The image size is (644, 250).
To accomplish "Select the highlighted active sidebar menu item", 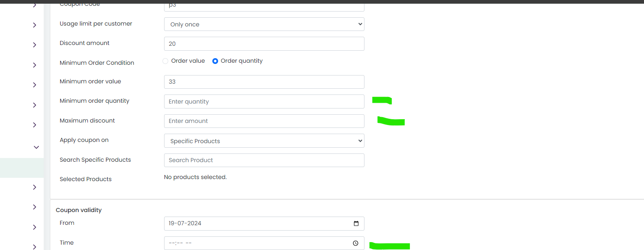I will click(x=22, y=168).
